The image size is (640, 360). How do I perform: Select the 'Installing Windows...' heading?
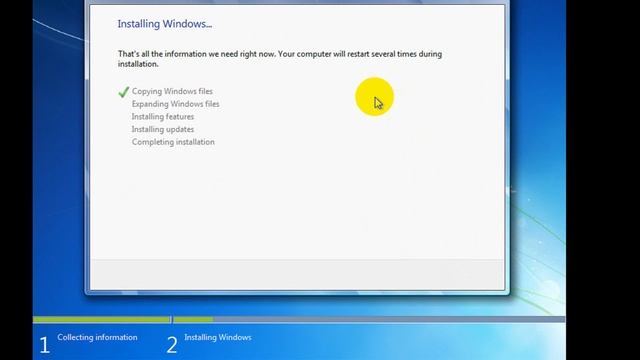[164, 24]
